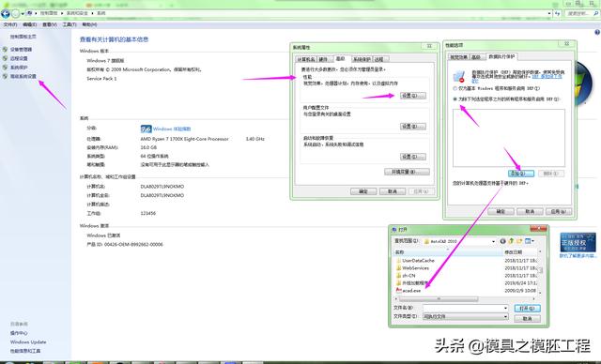Click the Remote settings shield icon
The width and height of the screenshot is (601, 364).
point(5,58)
